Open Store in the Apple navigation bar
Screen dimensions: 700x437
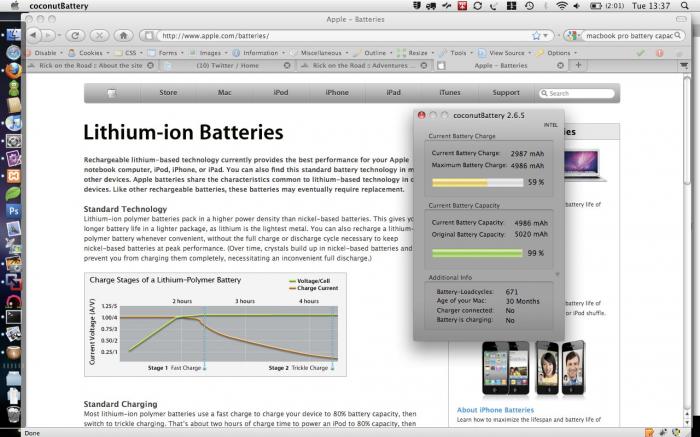pos(168,93)
